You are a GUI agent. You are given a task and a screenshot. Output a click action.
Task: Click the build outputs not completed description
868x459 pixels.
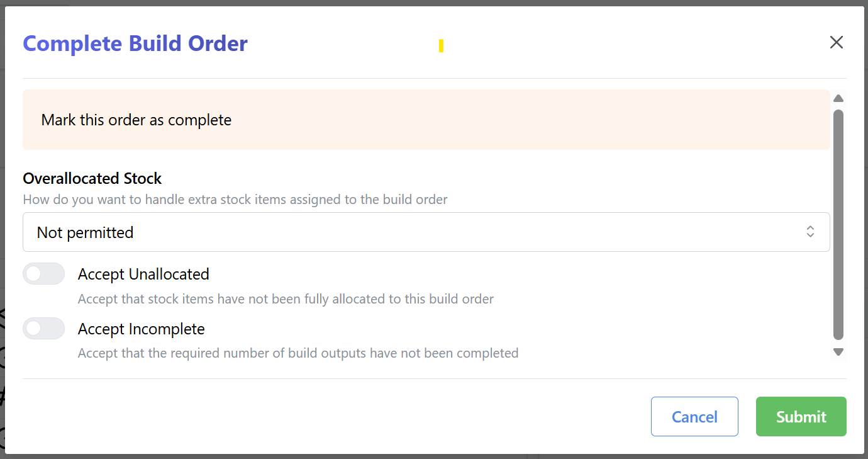click(x=298, y=353)
